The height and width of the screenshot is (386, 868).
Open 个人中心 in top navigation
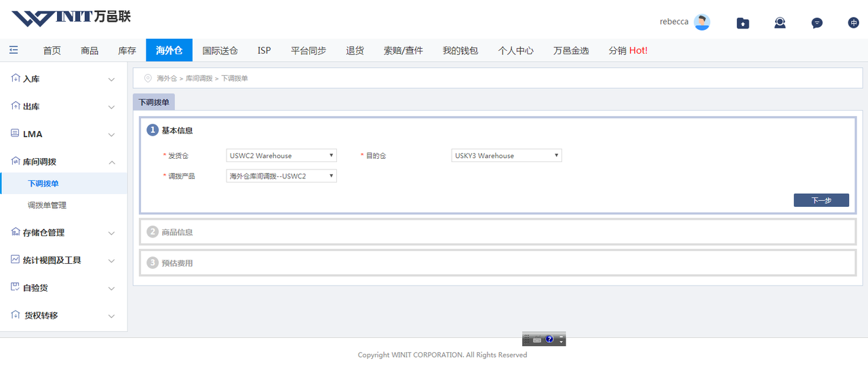tap(516, 50)
